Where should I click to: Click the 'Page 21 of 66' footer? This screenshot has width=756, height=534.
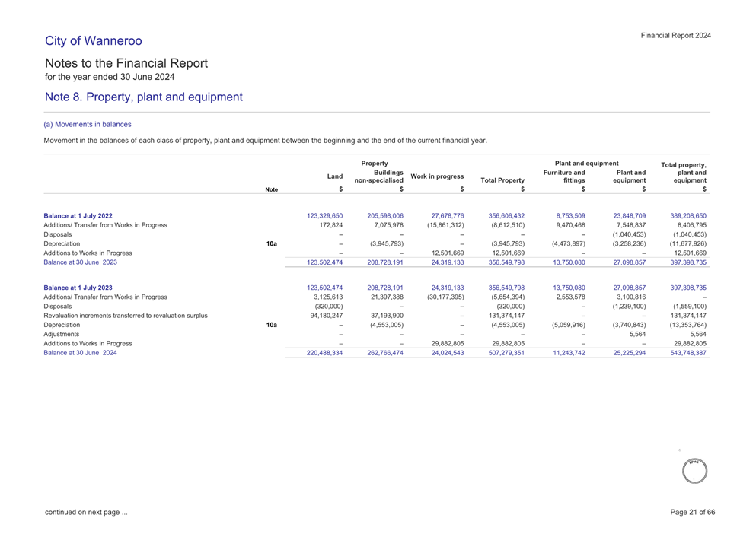coord(692,512)
